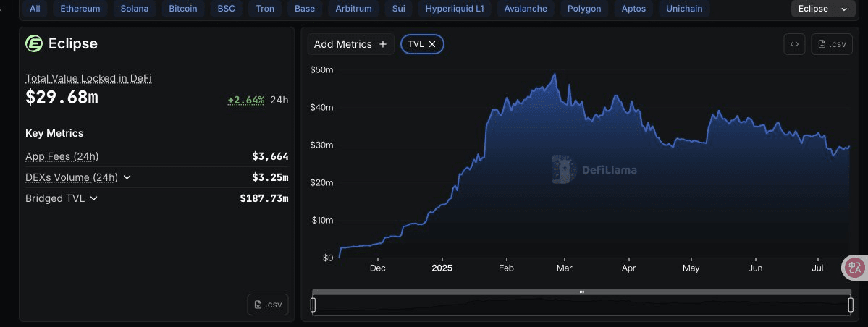868x327 pixels.
Task: Click the Jul x-axis label
Action: [x=817, y=268]
